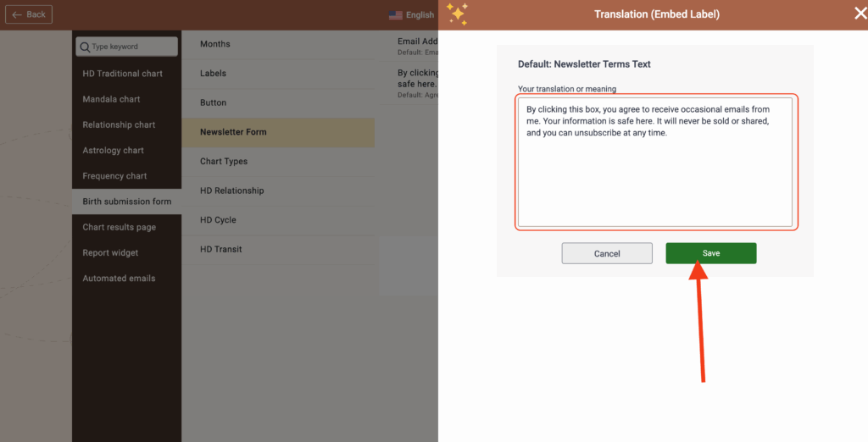Switch to the Months category
Screen dimensions: 868x442
click(215, 44)
